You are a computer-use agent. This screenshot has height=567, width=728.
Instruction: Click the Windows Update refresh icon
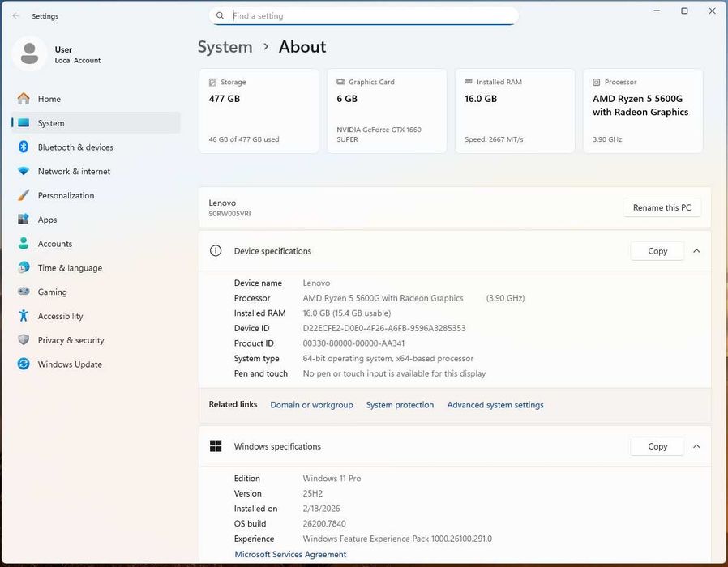point(24,364)
